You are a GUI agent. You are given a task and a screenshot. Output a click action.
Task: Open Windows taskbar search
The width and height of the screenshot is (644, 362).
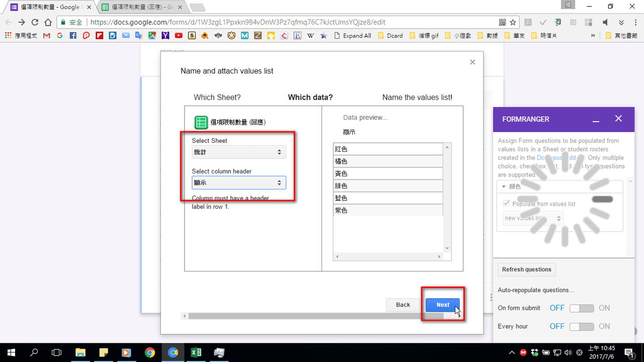pos(34,352)
